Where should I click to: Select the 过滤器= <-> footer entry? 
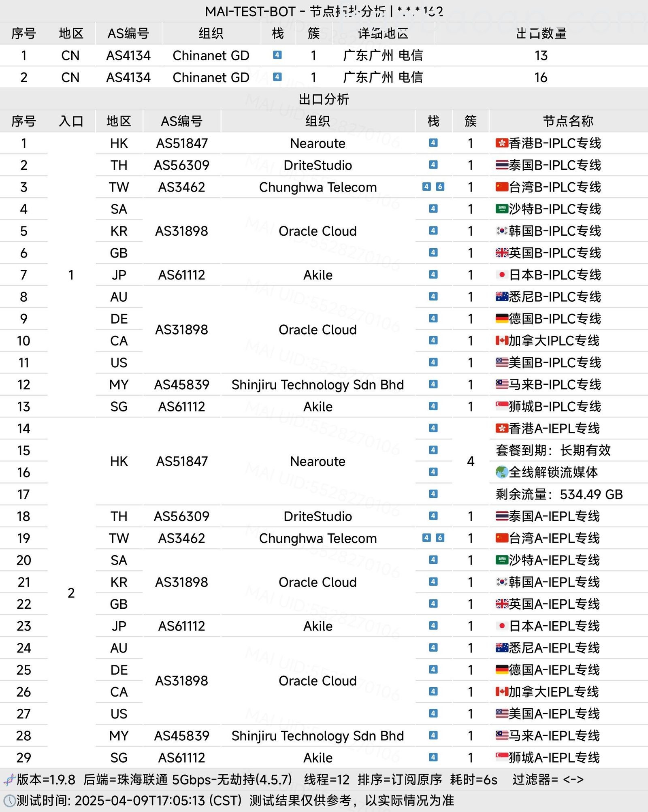548,780
